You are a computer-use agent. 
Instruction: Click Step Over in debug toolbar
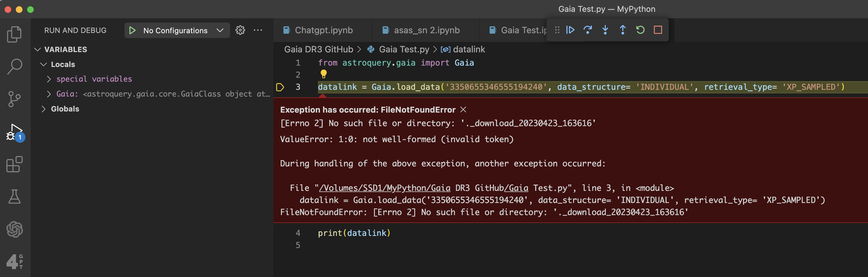click(x=588, y=30)
